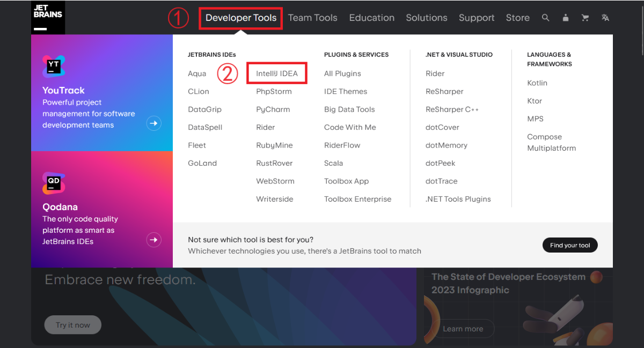The height and width of the screenshot is (348, 644).
Task: Open the search magnifier icon
Action: tap(545, 18)
